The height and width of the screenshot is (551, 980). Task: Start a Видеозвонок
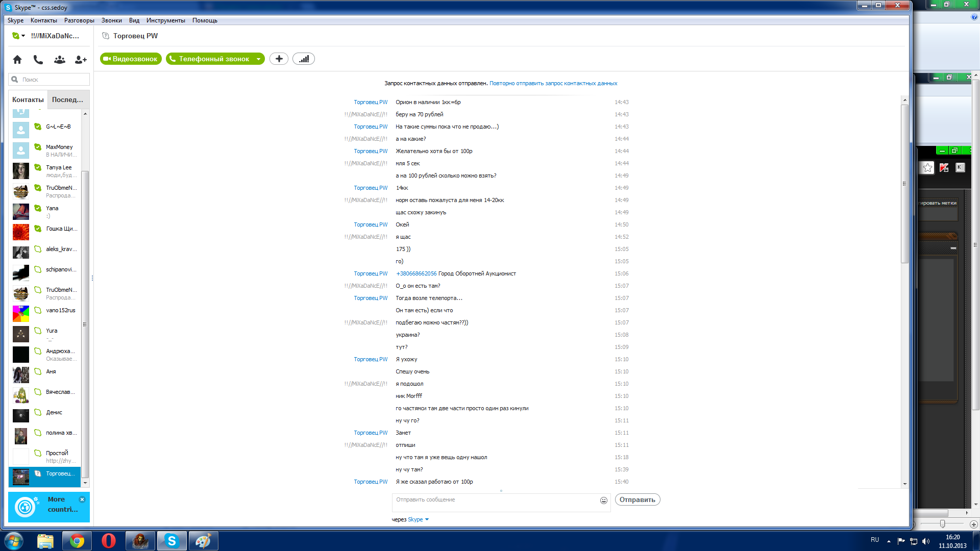[131, 59]
